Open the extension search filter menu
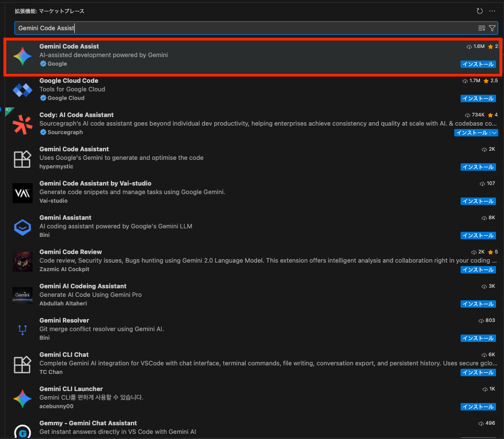Image resolution: width=504 pixels, height=439 pixels. [492, 28]
